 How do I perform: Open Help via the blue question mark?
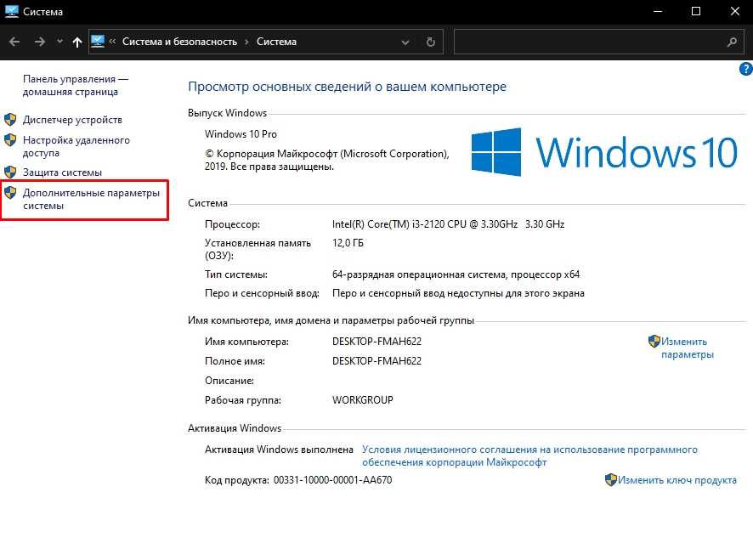(x=746, y=70)
